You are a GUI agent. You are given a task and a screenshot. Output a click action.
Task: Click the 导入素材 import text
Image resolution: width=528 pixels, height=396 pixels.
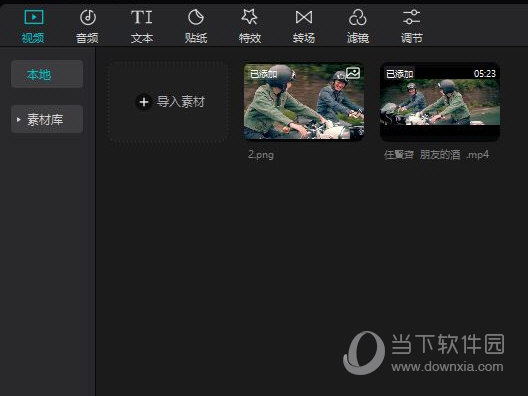tap(181, 102)
